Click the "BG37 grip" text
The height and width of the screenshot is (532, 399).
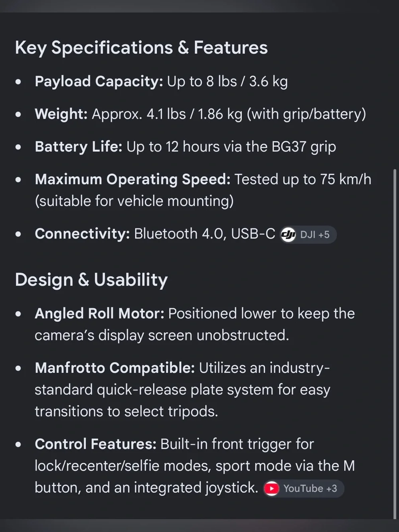tap(304, 147)
